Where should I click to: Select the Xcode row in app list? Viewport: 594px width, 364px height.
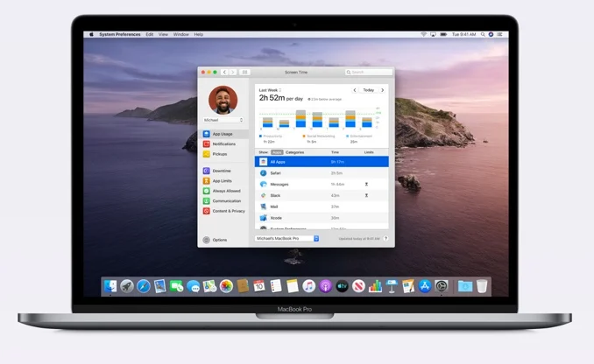point(322,218)
